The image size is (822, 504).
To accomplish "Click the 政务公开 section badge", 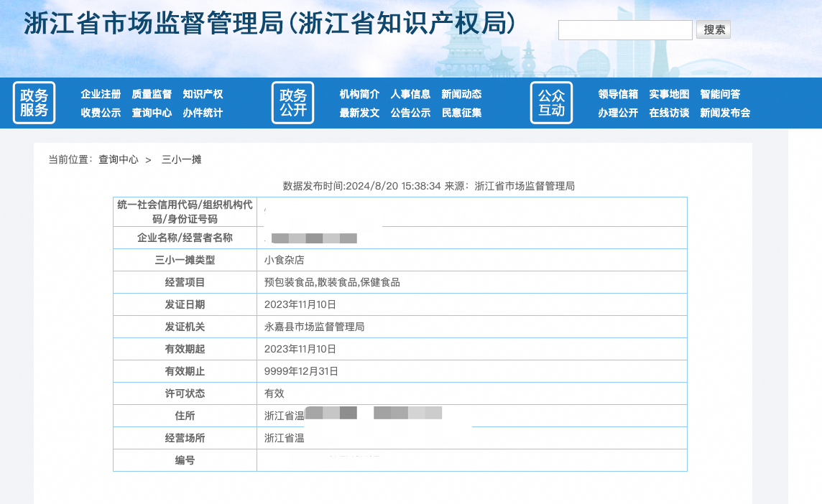I will pos(292,103).
